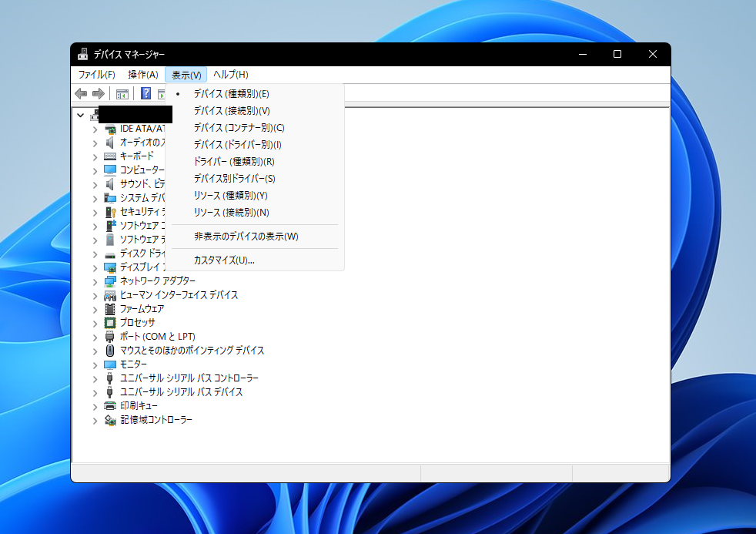Viewport: 756px width, 534px height.
Task: Close the デバイス マネージャー window
Action: [652, 54]
